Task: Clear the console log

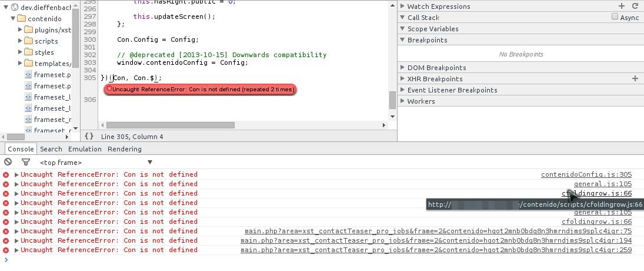Action: point(8,162)
